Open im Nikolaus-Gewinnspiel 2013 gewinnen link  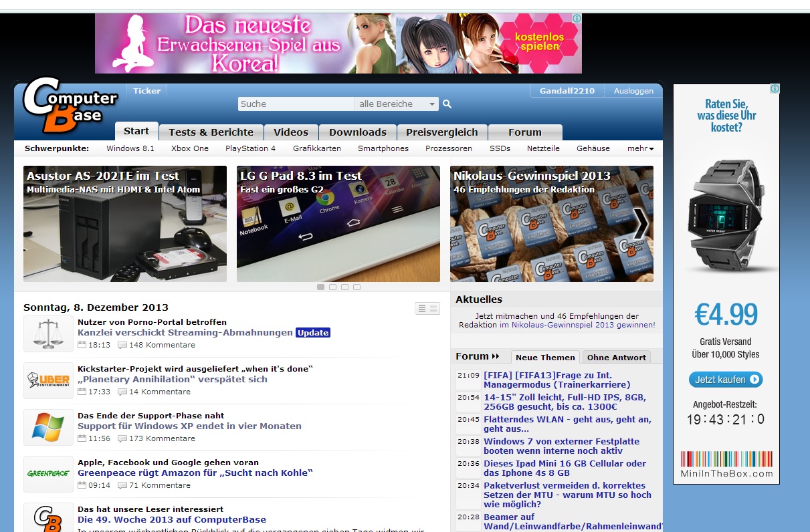pos(577,325)
